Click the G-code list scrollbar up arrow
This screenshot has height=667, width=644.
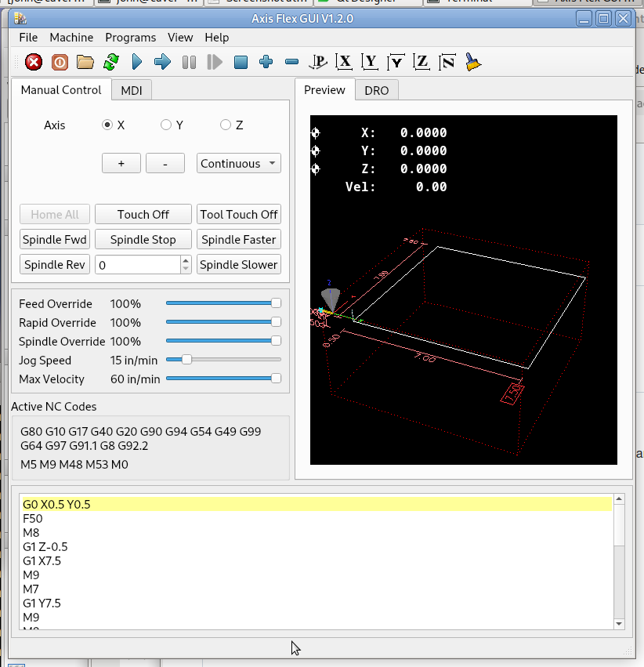click(x=619, y=499)
